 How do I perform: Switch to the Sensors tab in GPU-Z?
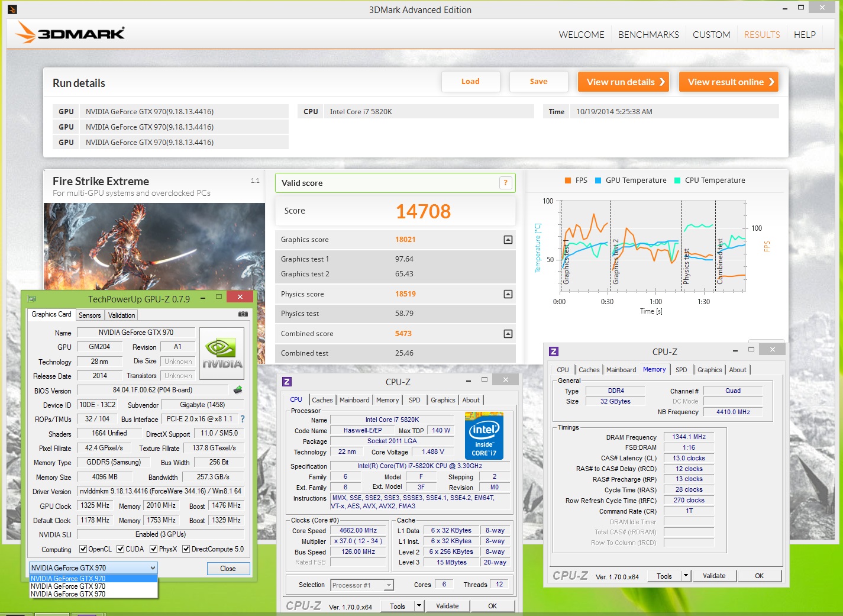pyautogui.click(x=90, y=315)
